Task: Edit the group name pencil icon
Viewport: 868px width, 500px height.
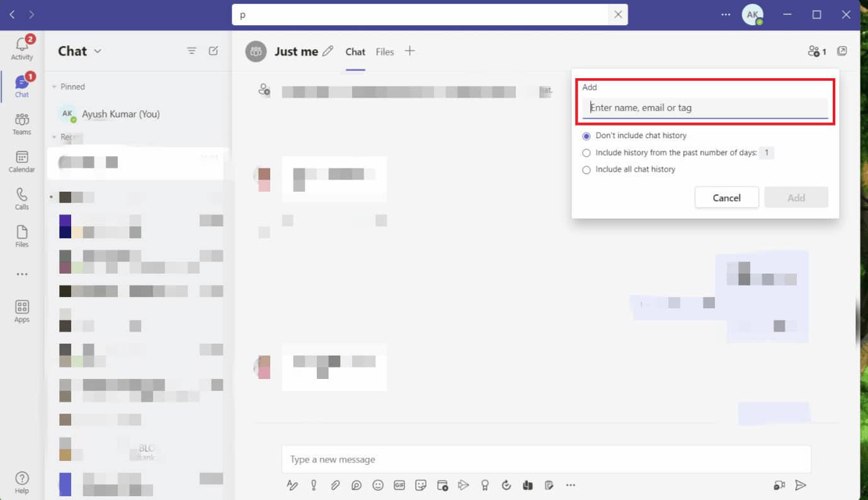Action: pos(328,51)
